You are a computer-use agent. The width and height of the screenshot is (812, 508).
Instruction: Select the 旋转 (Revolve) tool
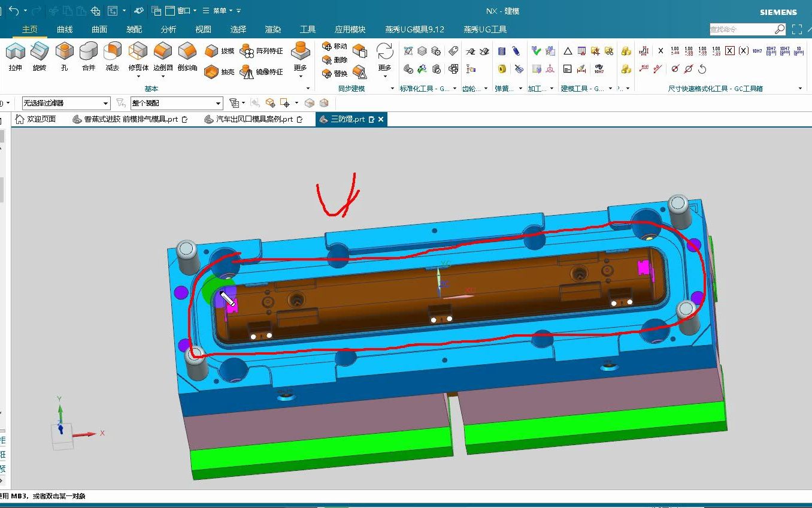40,56
